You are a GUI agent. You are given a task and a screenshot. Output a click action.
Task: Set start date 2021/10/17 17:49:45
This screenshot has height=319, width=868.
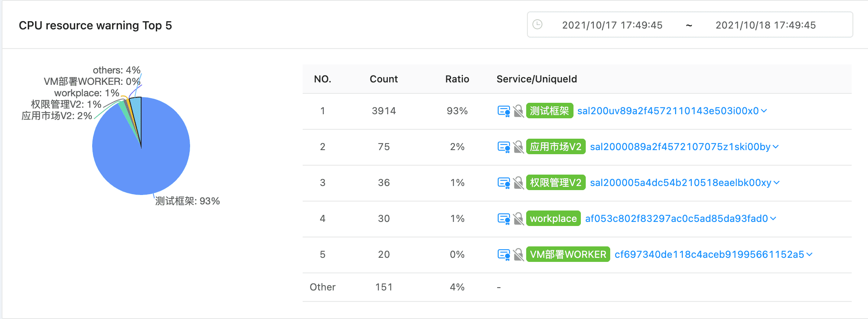[x=612, y=25]
